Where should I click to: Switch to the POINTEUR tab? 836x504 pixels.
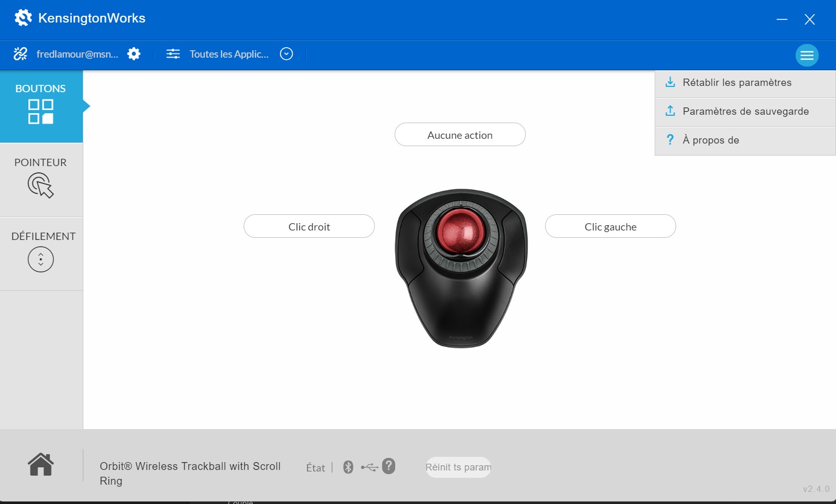point(41,180)
